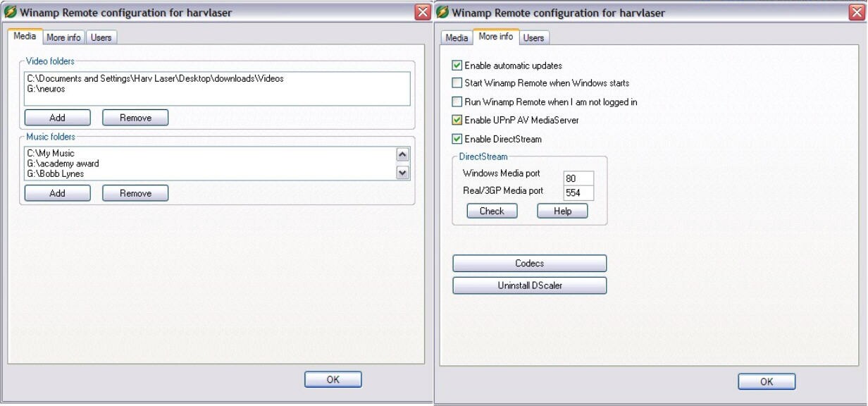Click the Uninstall DScaler button
This screenshot has width=868, height=406.
point(529,285)
